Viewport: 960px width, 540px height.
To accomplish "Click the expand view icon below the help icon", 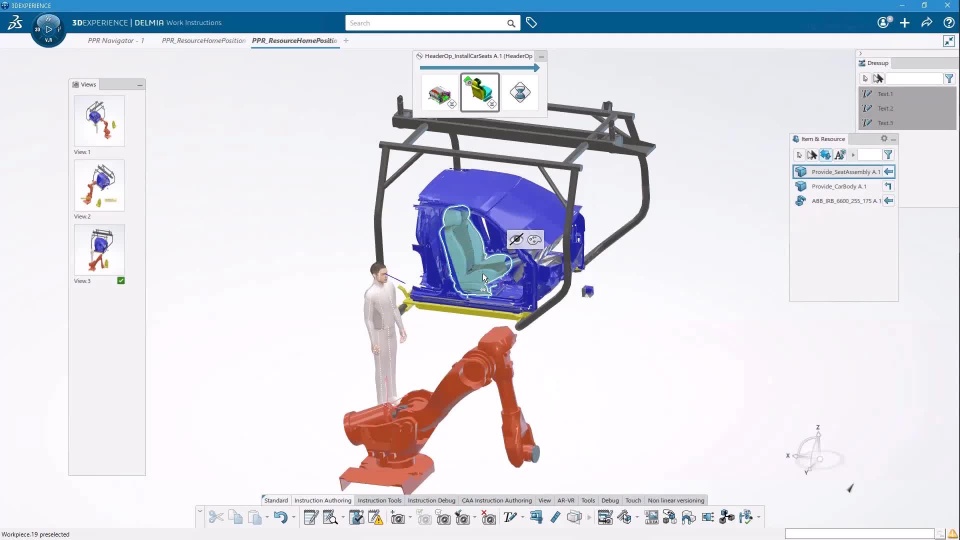I will pos(949,41).
